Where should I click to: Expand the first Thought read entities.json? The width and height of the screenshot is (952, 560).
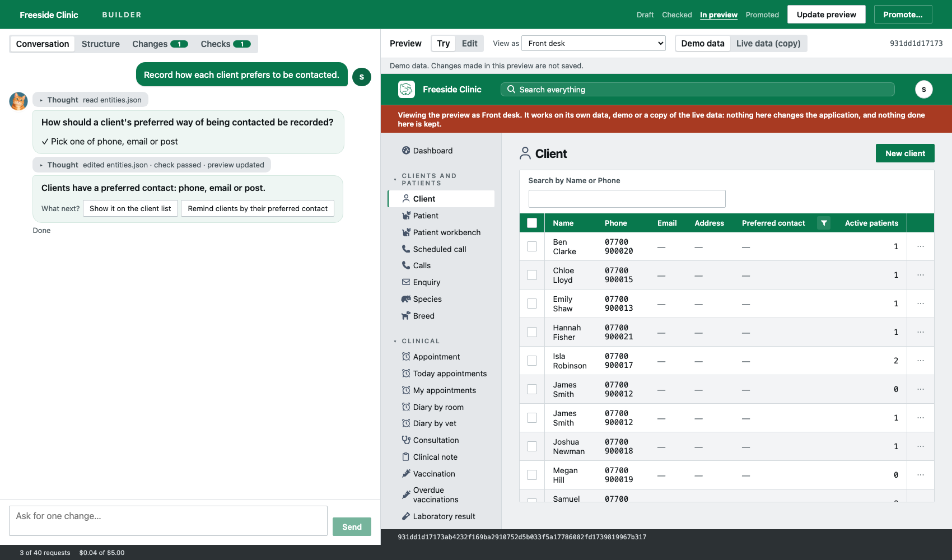coord(91,100)
